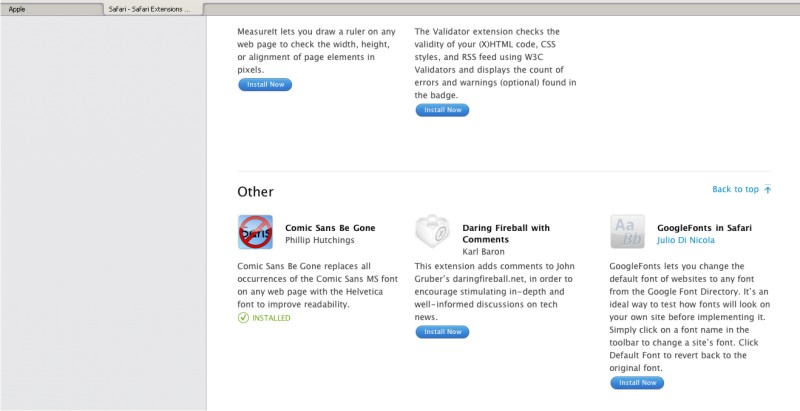Viewport: 800px width, 411px height.
Task: Click Phillip Hutchings author name
Action: [x=319, y=240]
